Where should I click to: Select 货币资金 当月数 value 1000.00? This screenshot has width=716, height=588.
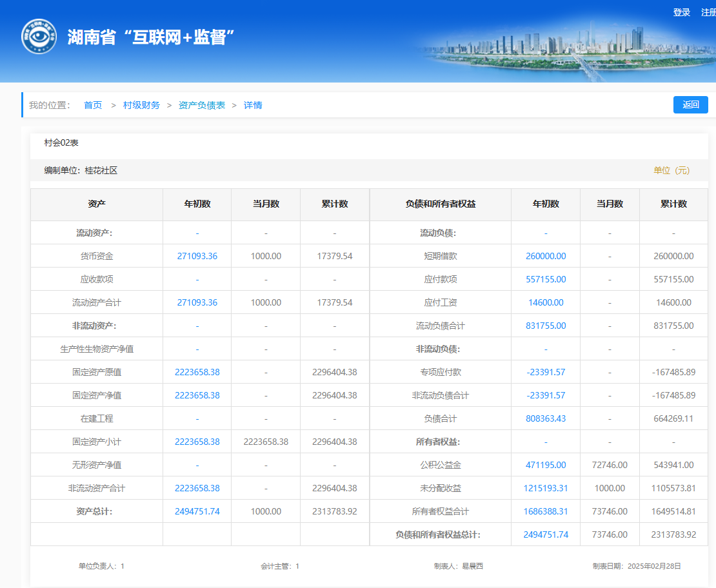(266, 256)
